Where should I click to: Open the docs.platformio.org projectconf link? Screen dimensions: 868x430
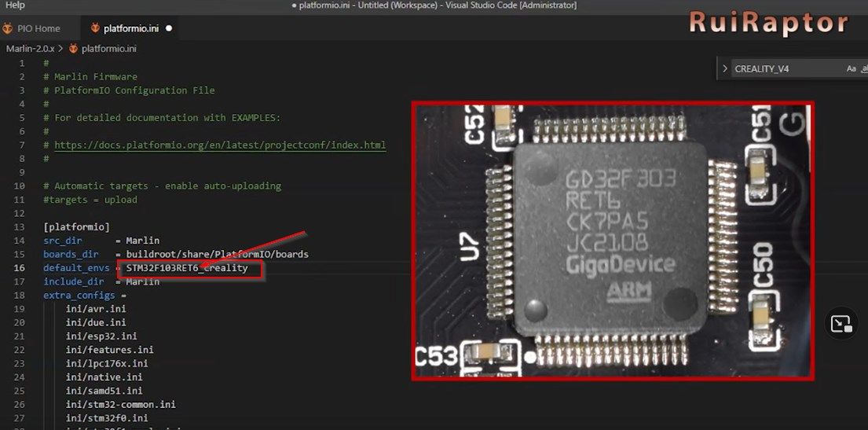(x=220, y=145)
